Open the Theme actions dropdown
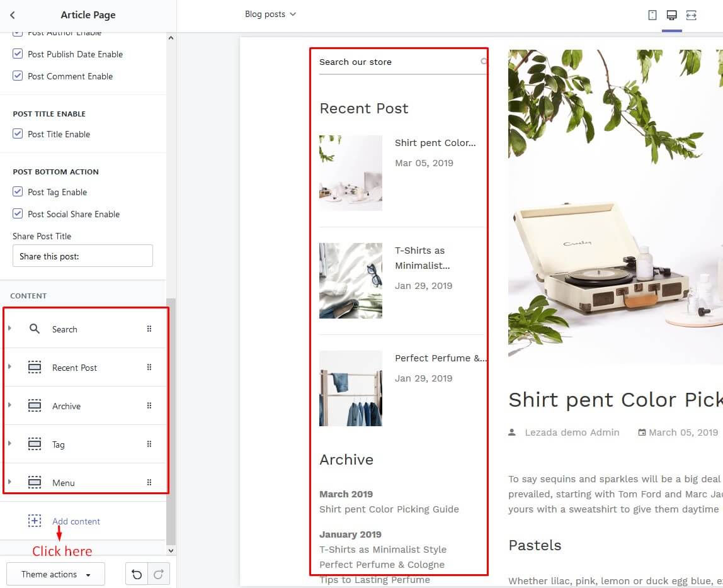723x588 pixels. pyautogui.click(x=56, y=574)
